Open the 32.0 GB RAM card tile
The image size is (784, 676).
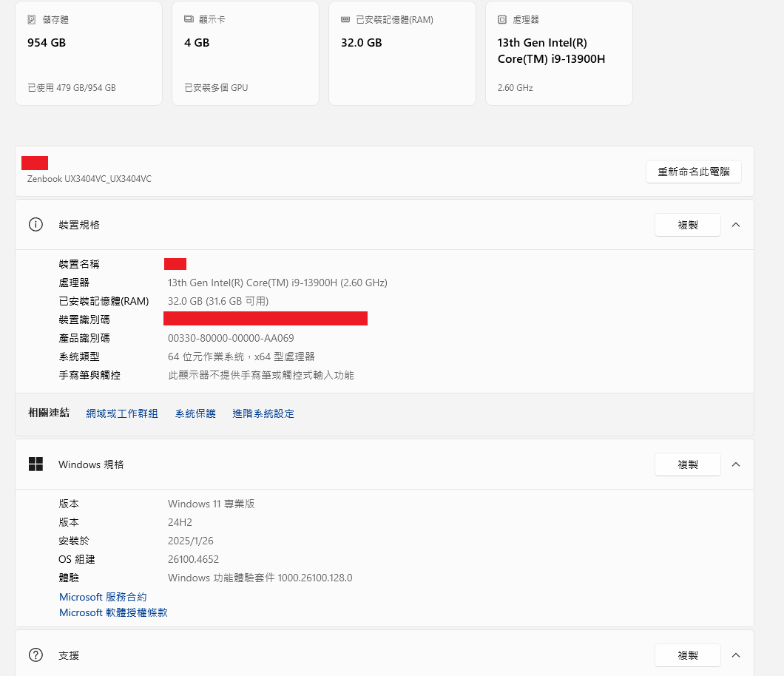[402, 53]
